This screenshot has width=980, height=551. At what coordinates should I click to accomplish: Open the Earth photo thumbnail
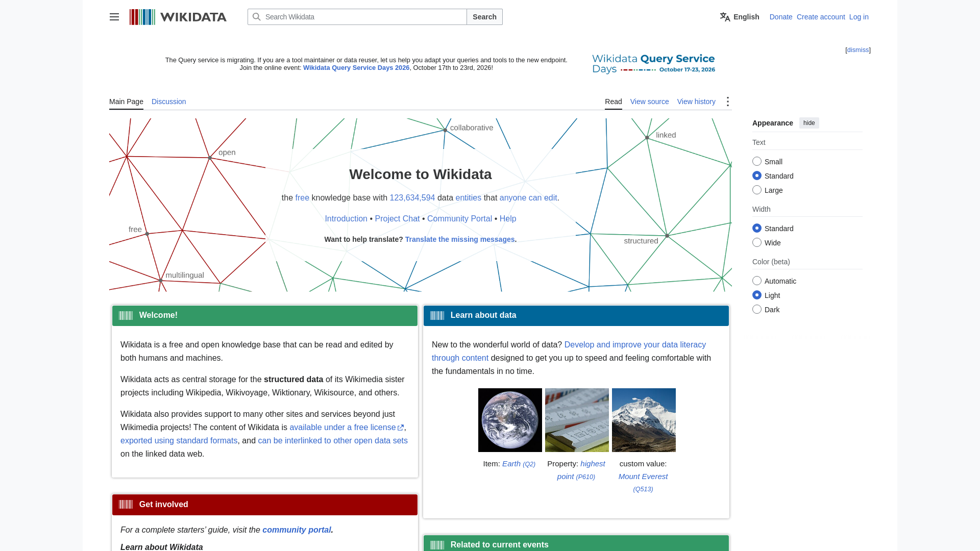[x=510, y=420]
